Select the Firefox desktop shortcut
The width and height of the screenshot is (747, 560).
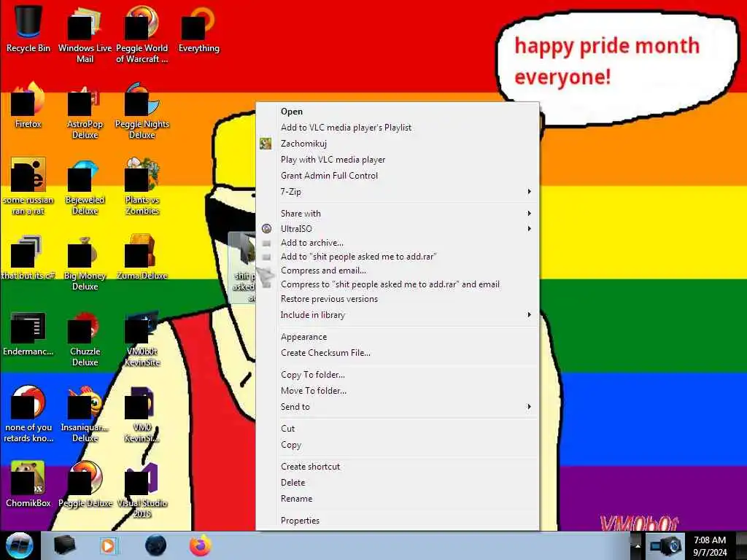[x=28, y=106]
